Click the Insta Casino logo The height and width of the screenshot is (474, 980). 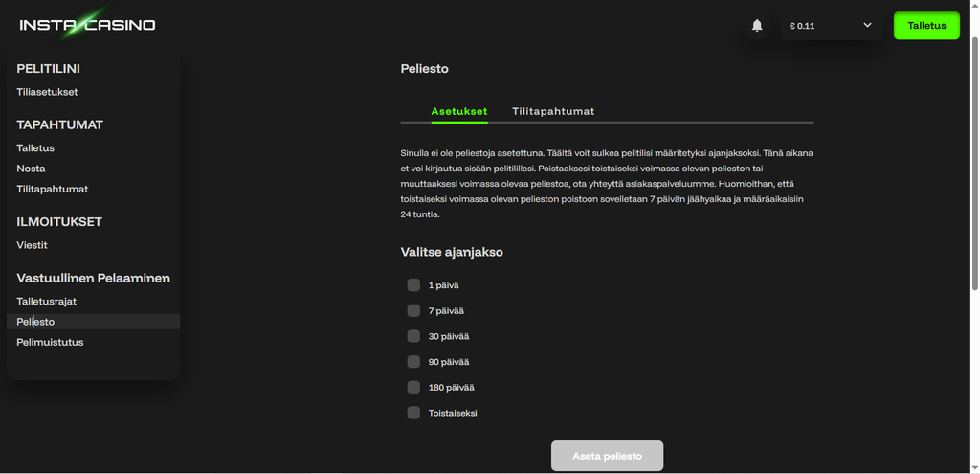point(87,25)
